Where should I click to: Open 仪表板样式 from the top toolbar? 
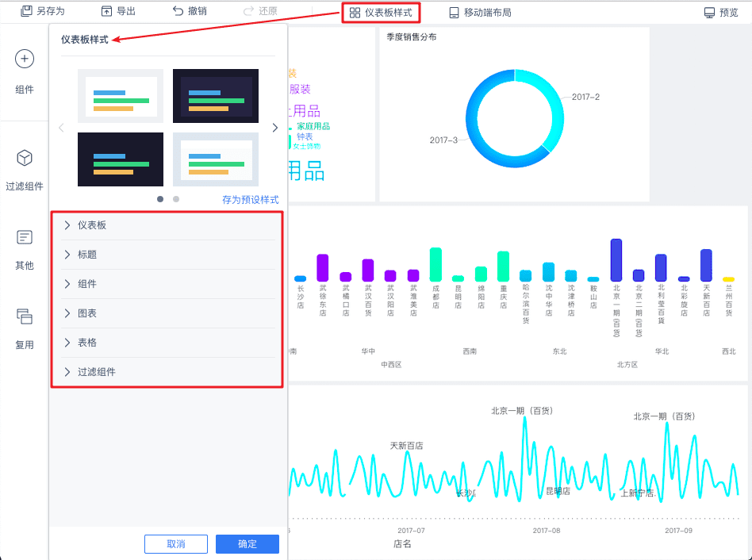coord(381,13)
